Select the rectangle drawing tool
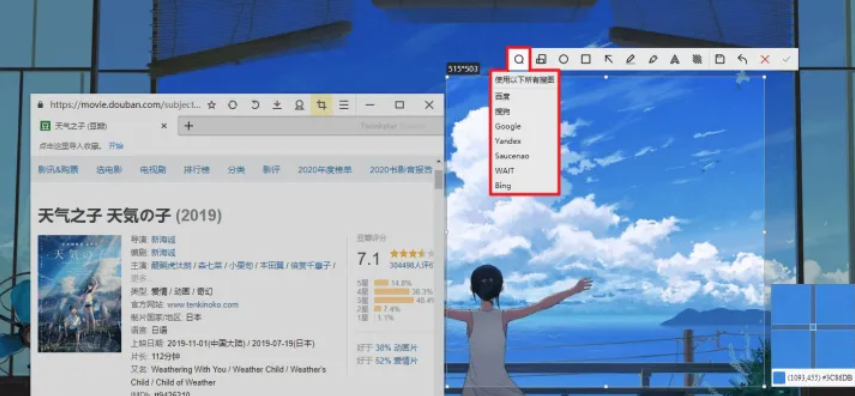 point(586,59)
